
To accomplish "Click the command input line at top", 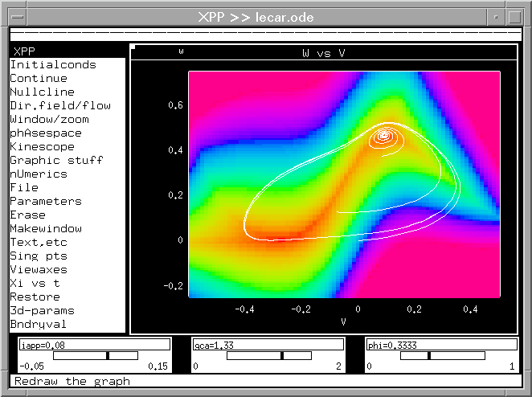I will tap(266, 35).
